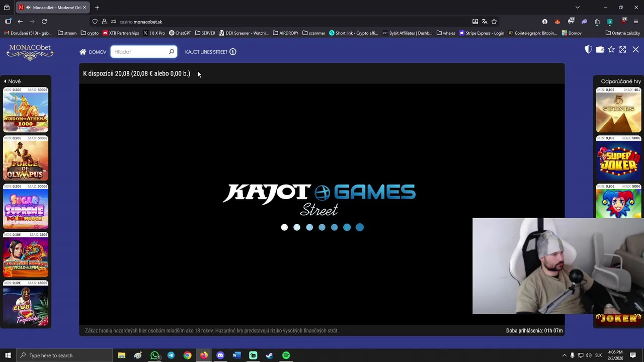Mute the MonacoBet tab audio icon

(28, 8)
